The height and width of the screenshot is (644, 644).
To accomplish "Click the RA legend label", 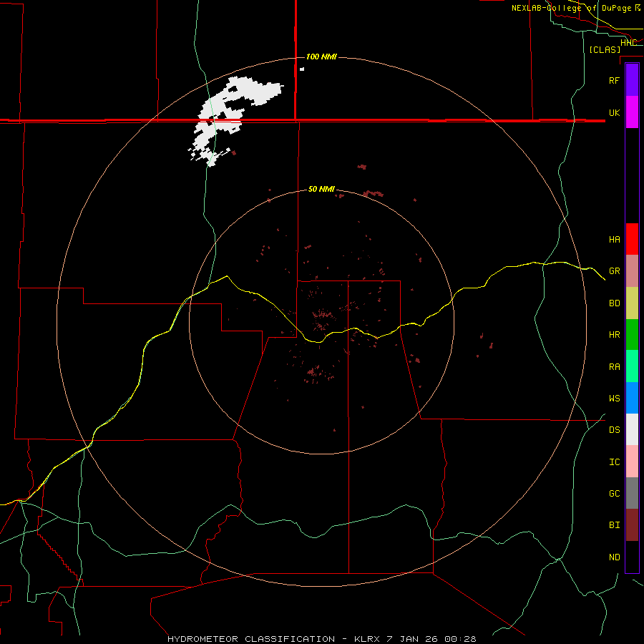I will pyautogui.click(x=614, y=367).
